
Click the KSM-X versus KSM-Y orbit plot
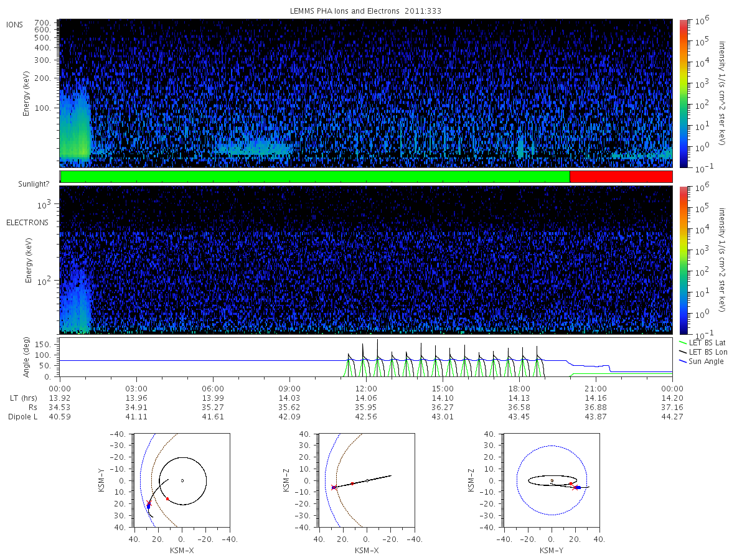[182, 480]
